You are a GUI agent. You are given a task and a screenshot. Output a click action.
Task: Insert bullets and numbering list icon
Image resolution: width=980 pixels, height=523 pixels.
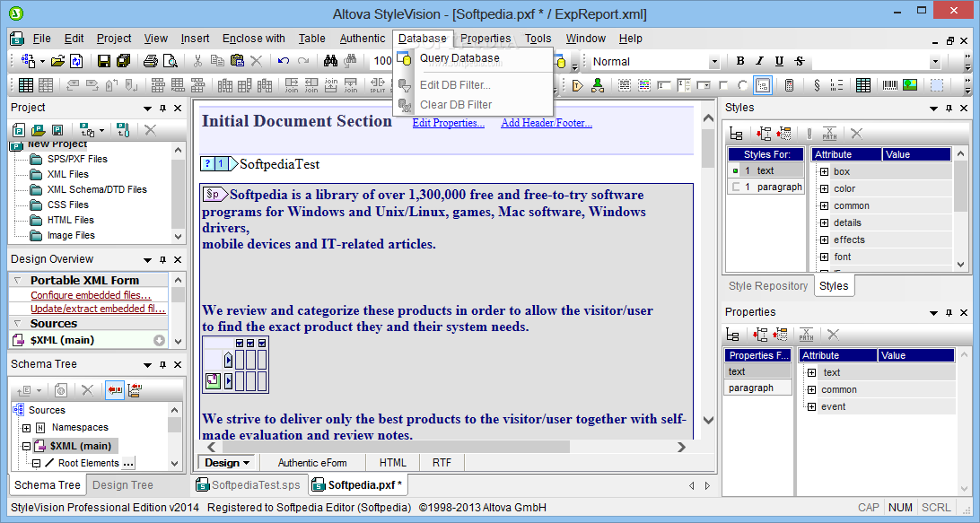[837, 85]
